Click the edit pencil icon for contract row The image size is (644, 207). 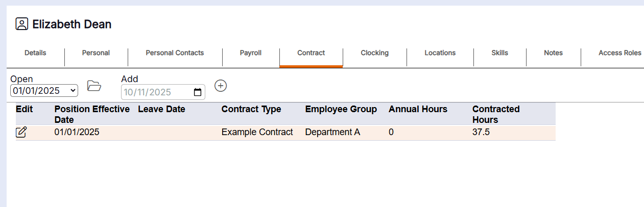(21, 133)
